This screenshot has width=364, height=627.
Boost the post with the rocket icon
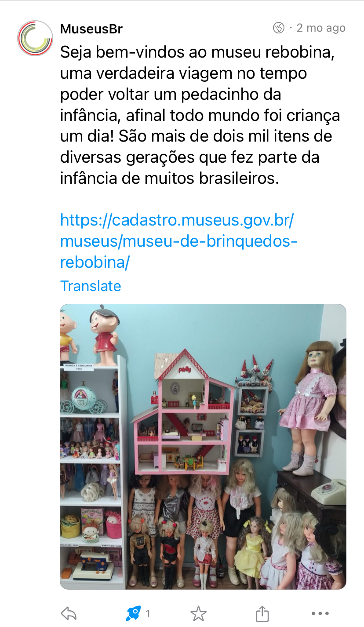click(x=133, y=613)
